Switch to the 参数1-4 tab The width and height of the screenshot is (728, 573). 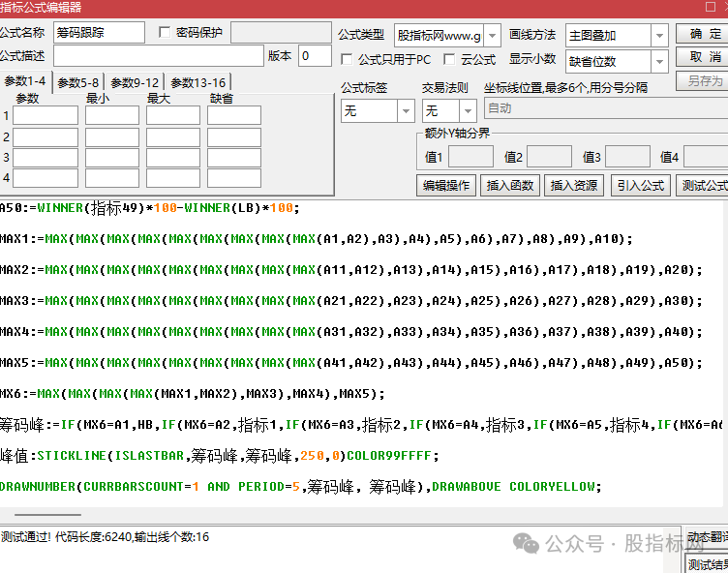25,81
